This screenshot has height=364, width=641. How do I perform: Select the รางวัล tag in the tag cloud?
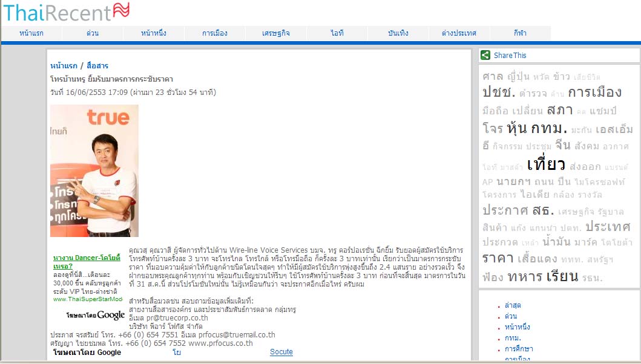[x=590, y=195]
